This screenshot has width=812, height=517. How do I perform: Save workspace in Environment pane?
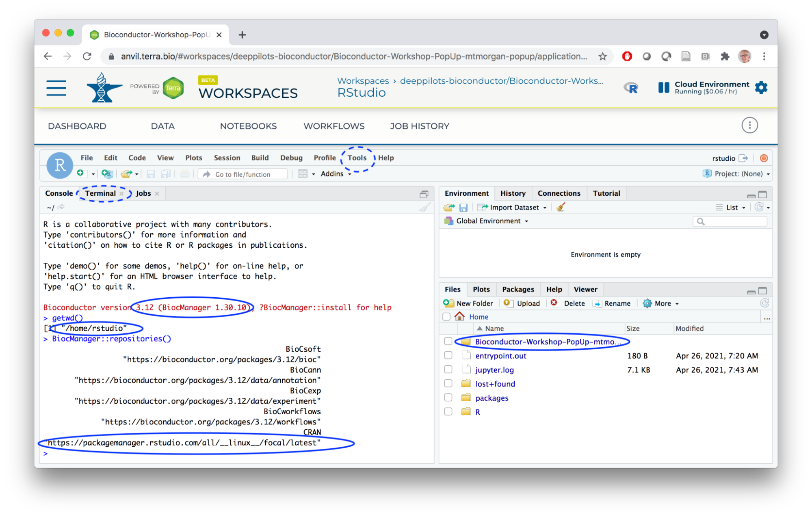(463, 208)
